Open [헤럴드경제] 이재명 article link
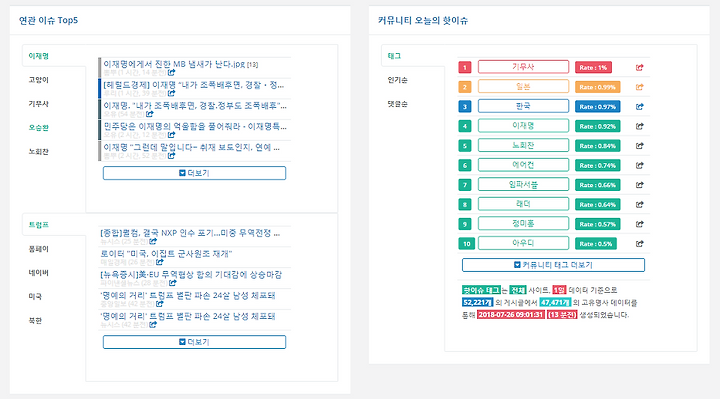 [193, 85]
